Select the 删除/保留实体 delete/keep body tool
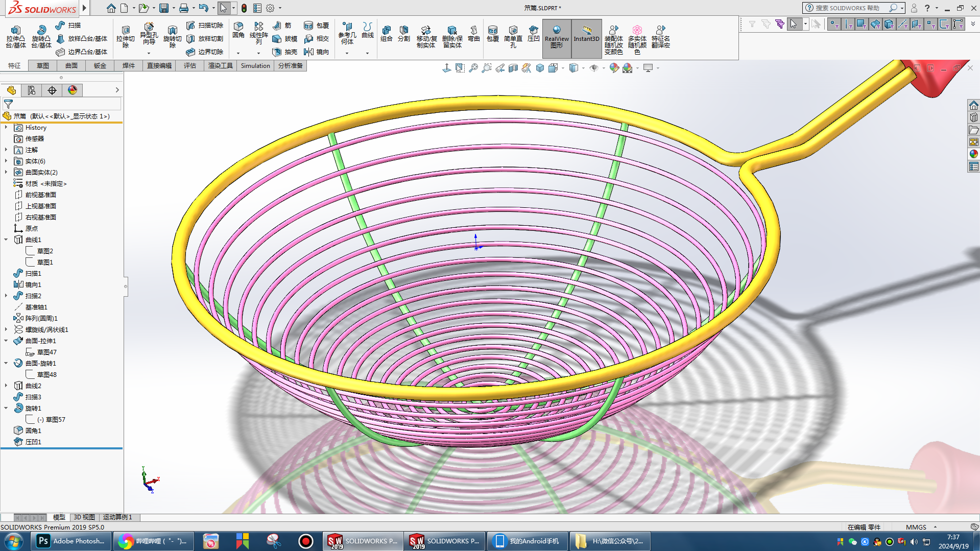 coord(452,37)
